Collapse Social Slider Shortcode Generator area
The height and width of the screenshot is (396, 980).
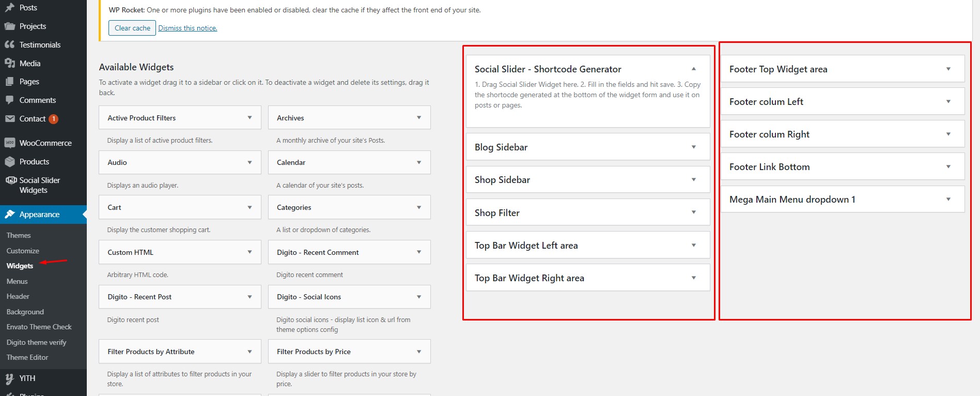click(694, 69)
